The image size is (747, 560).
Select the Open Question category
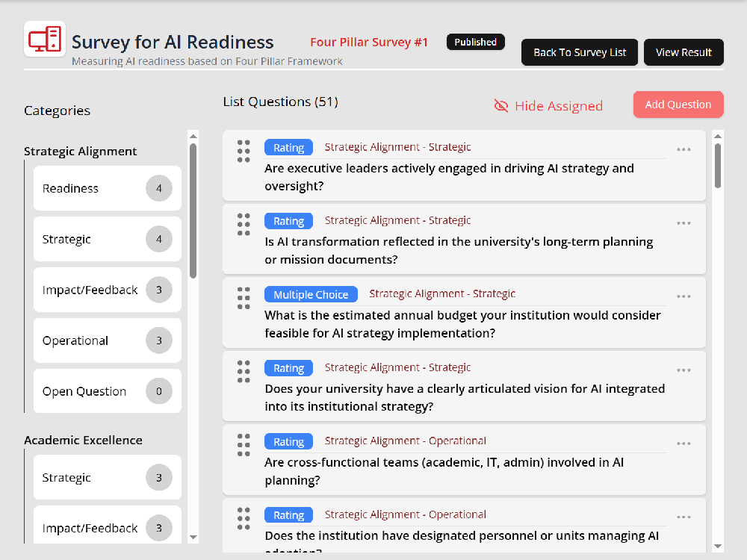coord(107,391)
